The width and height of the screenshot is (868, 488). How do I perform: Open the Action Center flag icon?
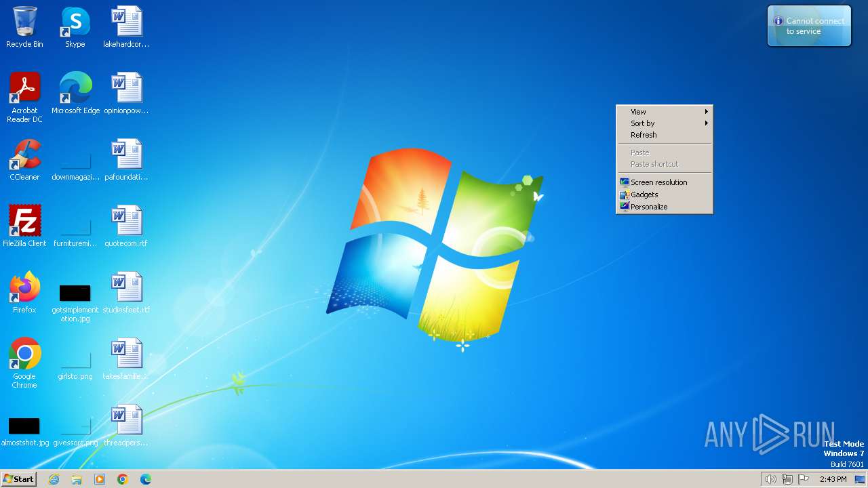(804, 479)
